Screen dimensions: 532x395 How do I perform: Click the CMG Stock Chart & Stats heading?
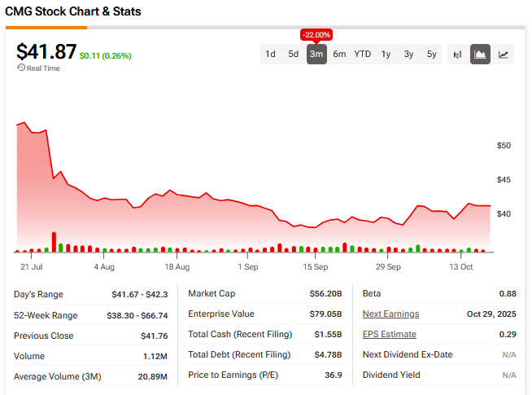[72, 11]
